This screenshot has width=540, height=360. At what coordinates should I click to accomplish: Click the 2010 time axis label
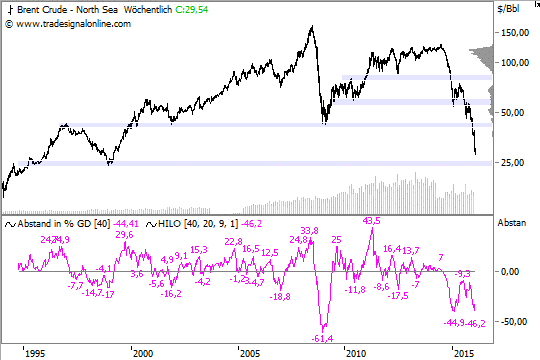[356, 354]
